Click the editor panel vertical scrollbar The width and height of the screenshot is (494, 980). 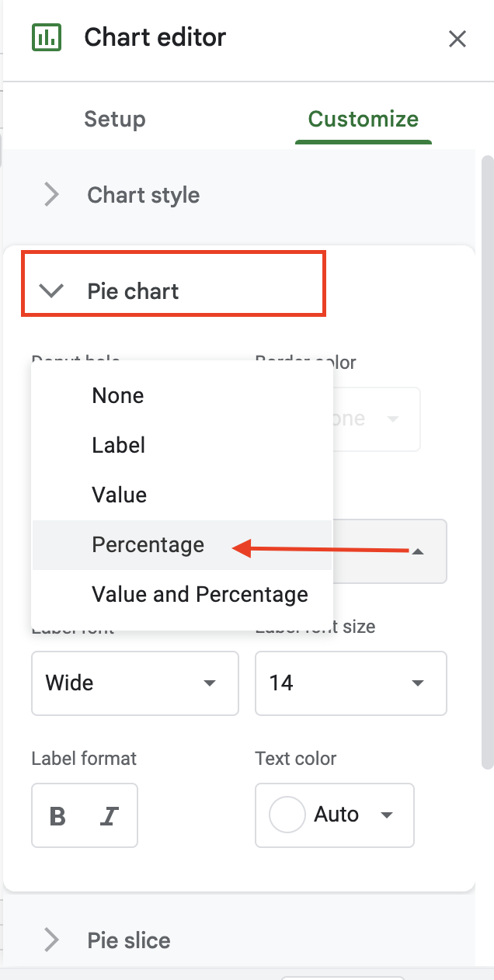pyautogui.click(x=488, y=462)
